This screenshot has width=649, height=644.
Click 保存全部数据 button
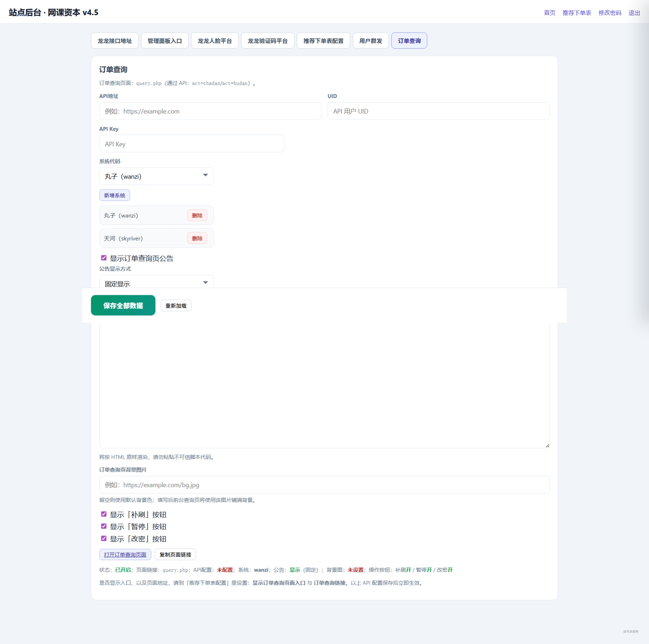123,305
